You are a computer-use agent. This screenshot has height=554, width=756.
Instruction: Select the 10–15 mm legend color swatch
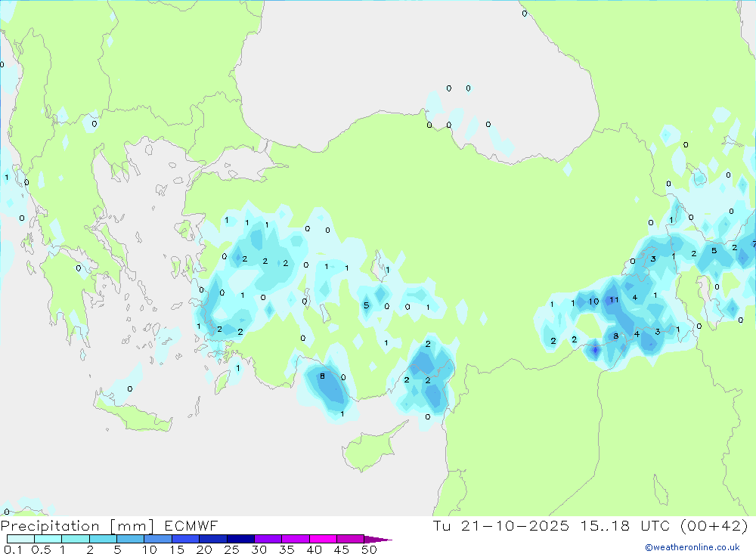pyautogui.click(x=158, y=539)
